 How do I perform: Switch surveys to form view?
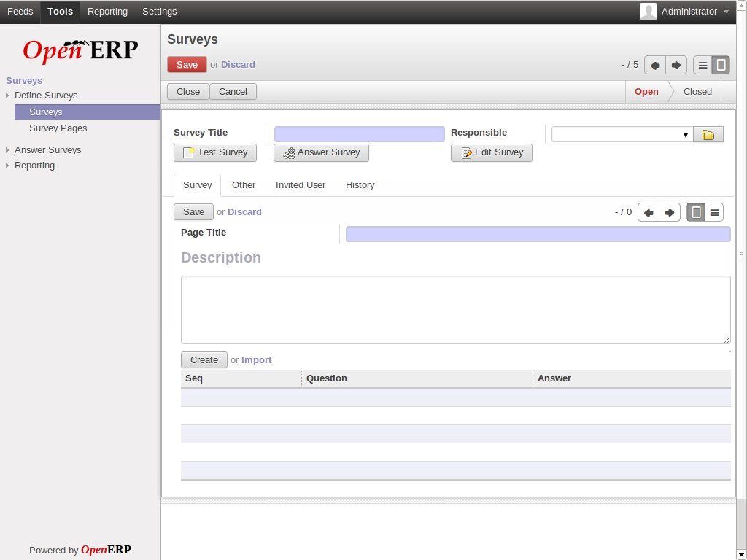pyautogui.click(x=721, y=65)
